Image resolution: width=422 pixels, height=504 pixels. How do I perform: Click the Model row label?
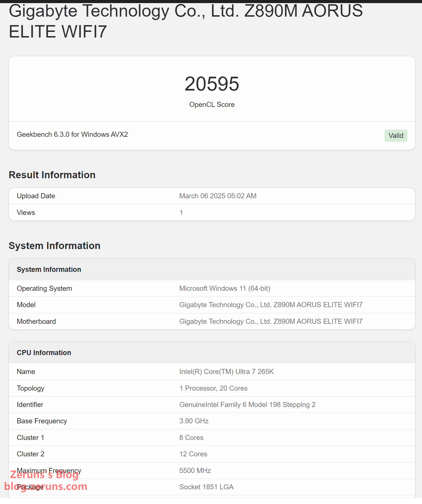26,305
